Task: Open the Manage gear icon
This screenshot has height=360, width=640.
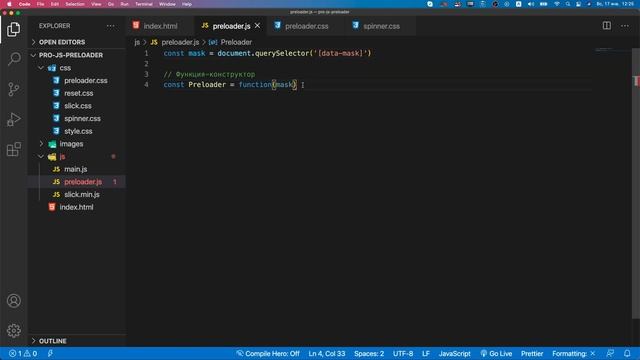Action: 13,330
